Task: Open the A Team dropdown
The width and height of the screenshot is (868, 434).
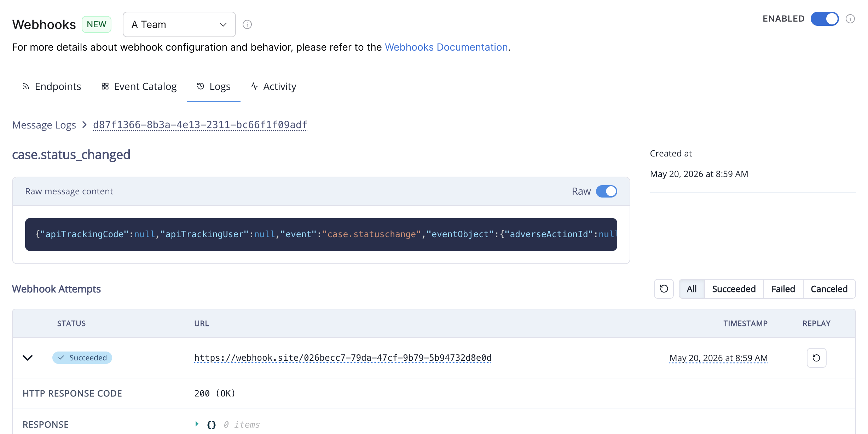Action: [179, 24]
